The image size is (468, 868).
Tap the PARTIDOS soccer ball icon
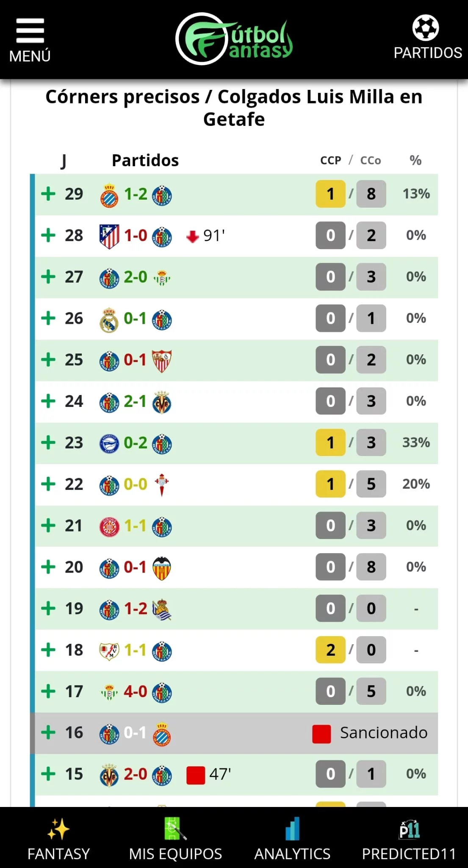pos(426,28)
